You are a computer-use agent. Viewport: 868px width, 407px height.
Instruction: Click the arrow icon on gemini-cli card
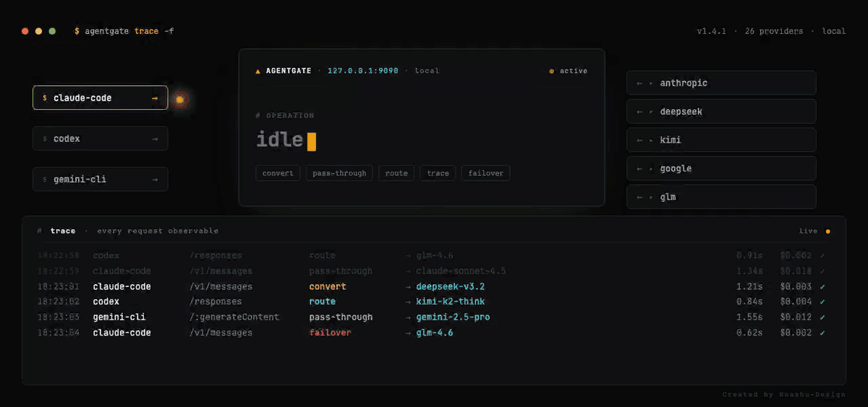pos(155,179)
